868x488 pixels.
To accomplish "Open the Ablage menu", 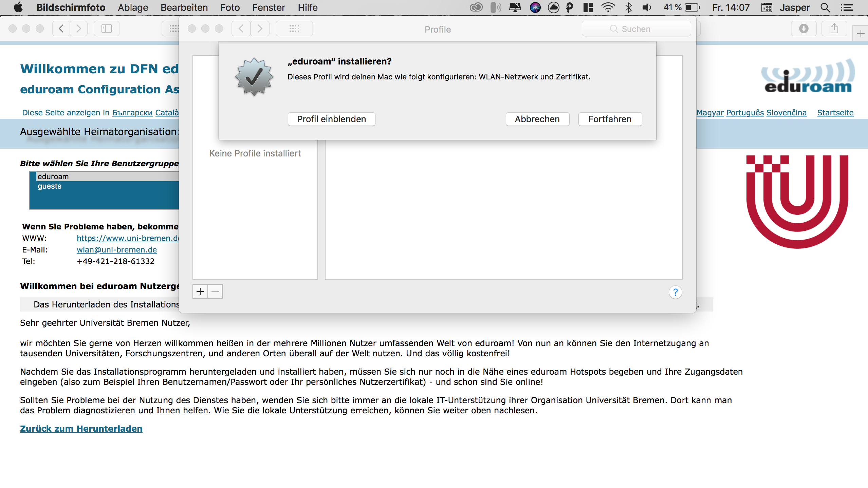I will tap(133, 7).
